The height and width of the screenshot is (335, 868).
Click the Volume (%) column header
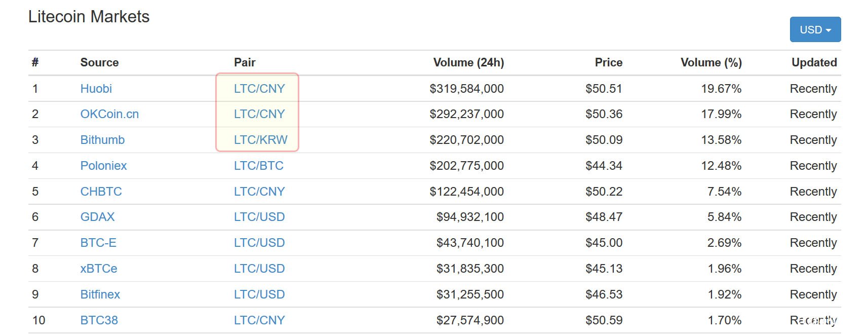tap(711, 62)
